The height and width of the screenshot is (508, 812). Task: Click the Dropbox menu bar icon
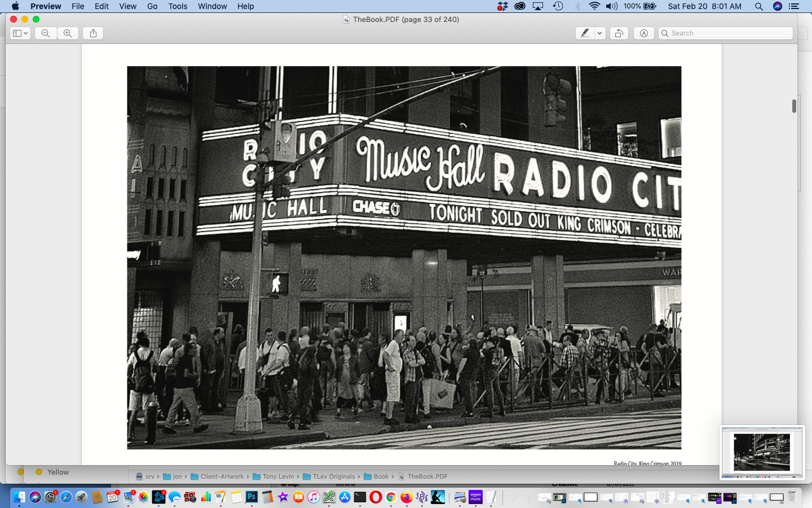pyautogui.click(x=502, y=6)
